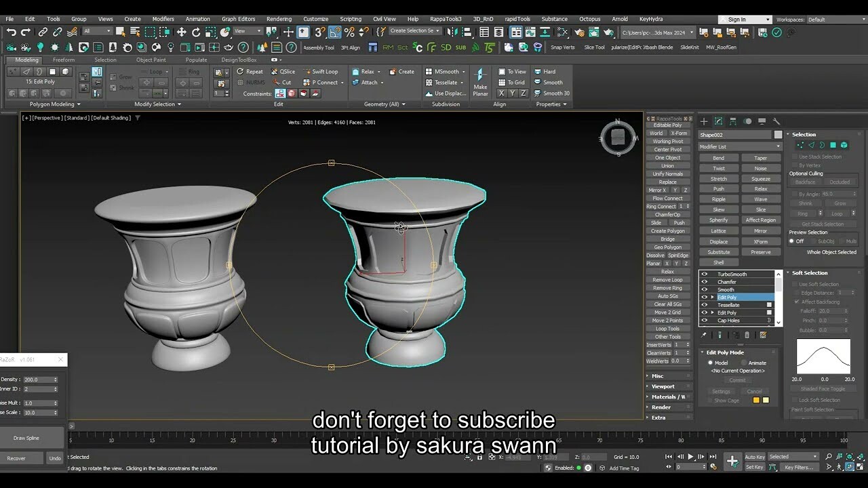Screen dimensions: 868x488
Task: Open the Modifier List dropdown
Action: pyautogui.click(x=739, y=146)
